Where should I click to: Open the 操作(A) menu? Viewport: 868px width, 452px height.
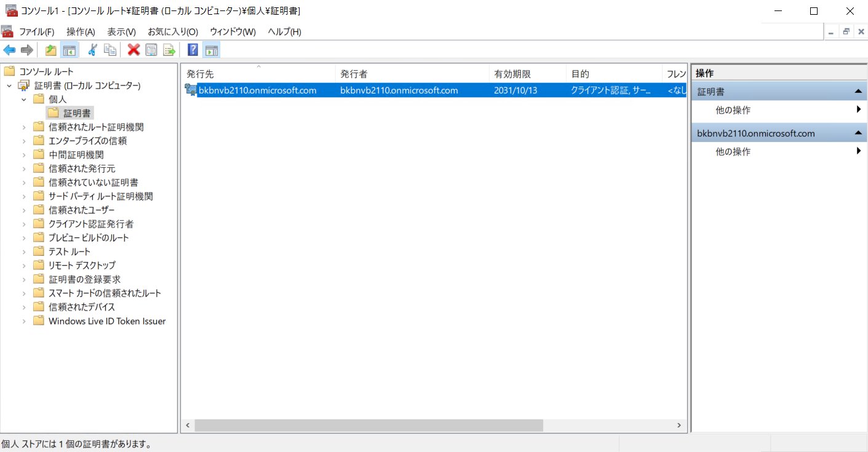81,31
